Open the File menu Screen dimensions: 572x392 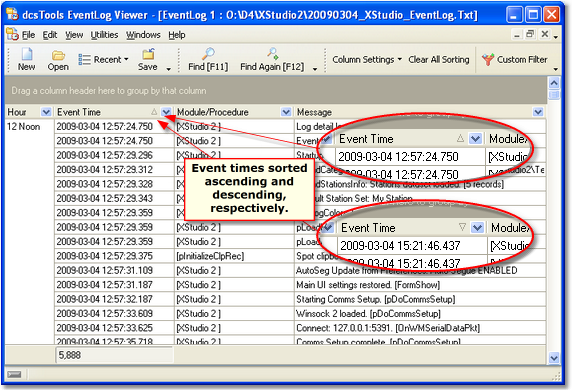(x=28, y=35)
